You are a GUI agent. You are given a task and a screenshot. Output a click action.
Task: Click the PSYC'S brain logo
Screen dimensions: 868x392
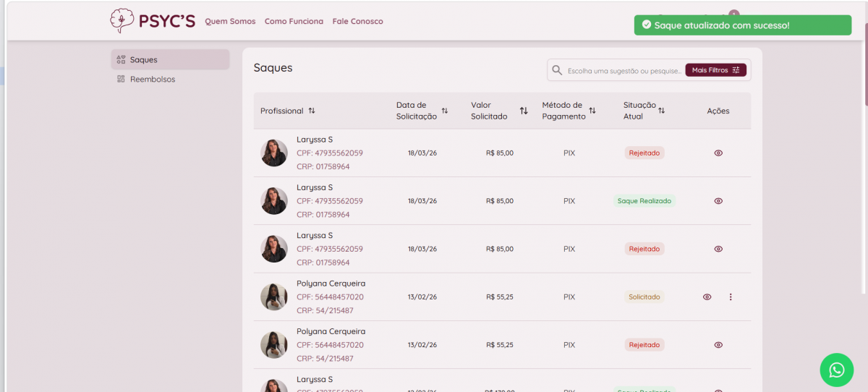point(122,20)
